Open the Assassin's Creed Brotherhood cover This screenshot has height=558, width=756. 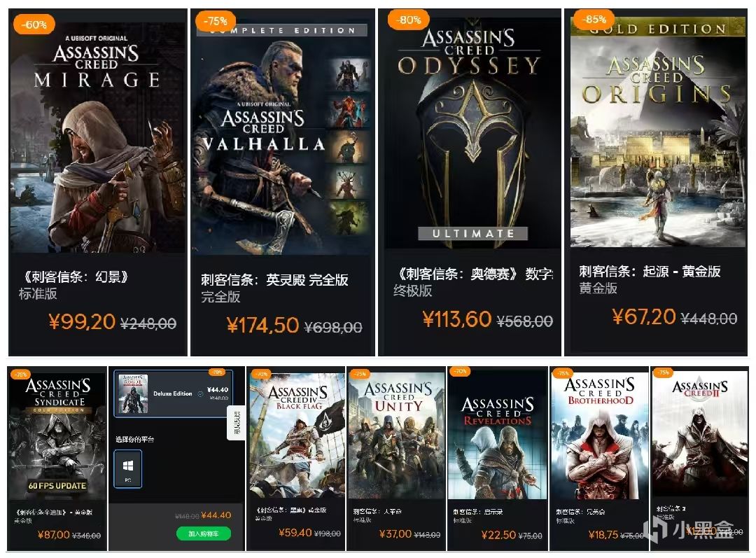(x=599, y=435)
